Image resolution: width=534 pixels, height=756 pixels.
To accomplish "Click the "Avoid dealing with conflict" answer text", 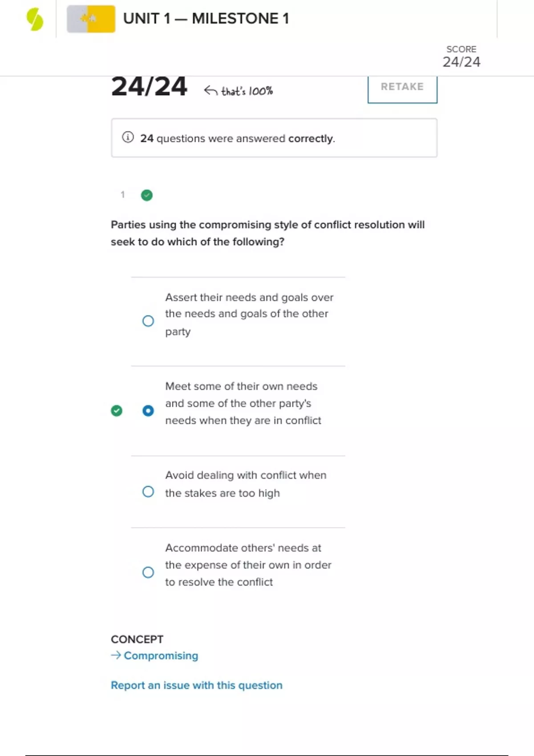I will click(x=245, y=484).
